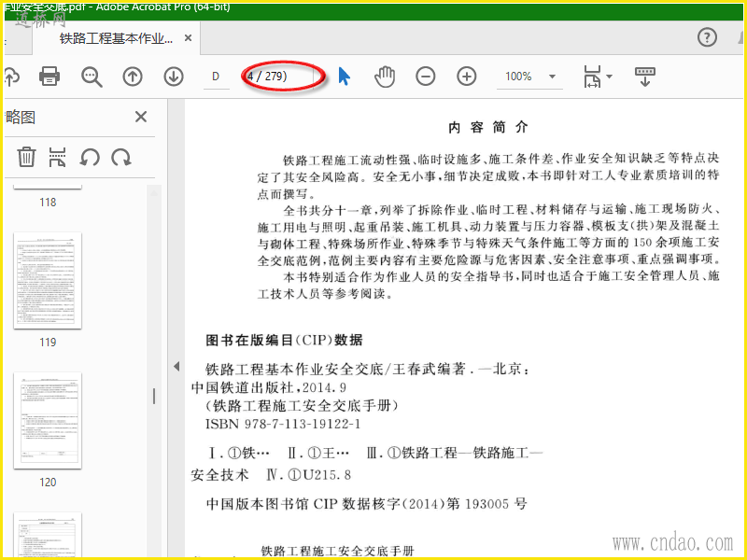The image size is (747, 560).
Task: Rotate the page counterclockwise
Action: tap(89, 157)
